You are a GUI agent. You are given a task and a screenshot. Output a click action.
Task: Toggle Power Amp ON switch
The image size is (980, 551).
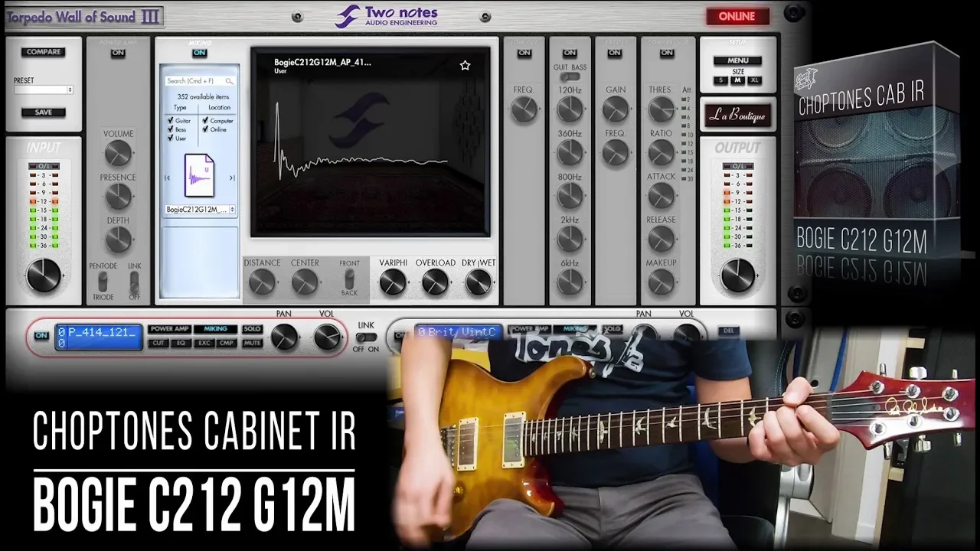(118, 53)
